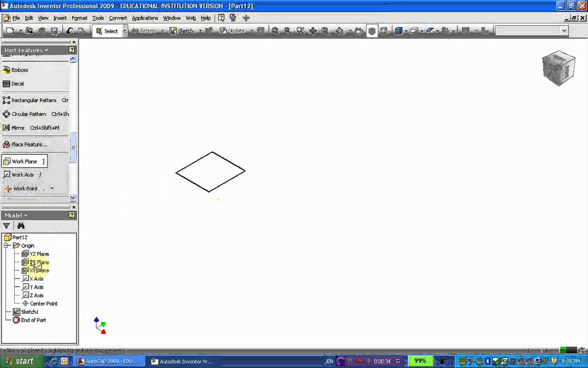The image size is (588, 368).
Task: Click the panel scroll down arrow
Action: (x=73, y=197)
